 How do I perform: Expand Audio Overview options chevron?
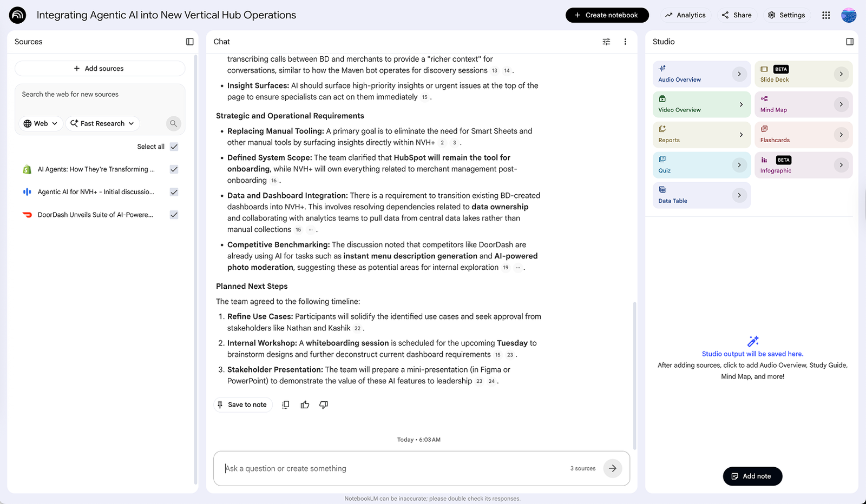click(739, 74)
